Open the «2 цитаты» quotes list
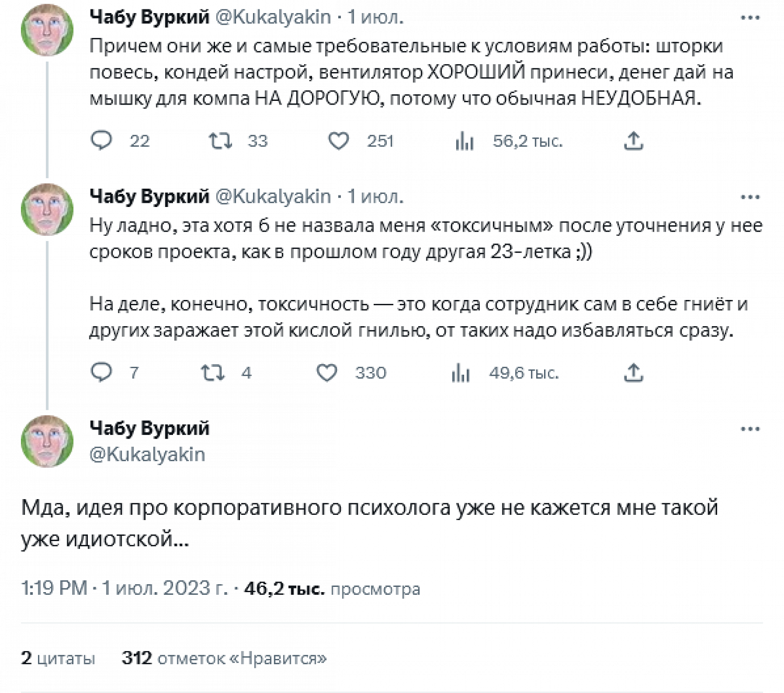The width and height of the screenshot is (784, 693). pyautogui.click(x=58, y=658)
